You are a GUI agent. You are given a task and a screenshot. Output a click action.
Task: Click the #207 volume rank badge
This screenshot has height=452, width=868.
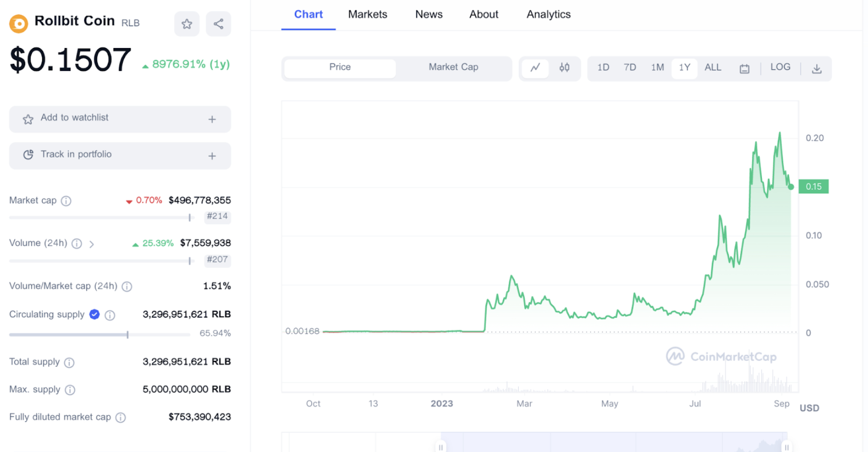(x=217, y=259)
